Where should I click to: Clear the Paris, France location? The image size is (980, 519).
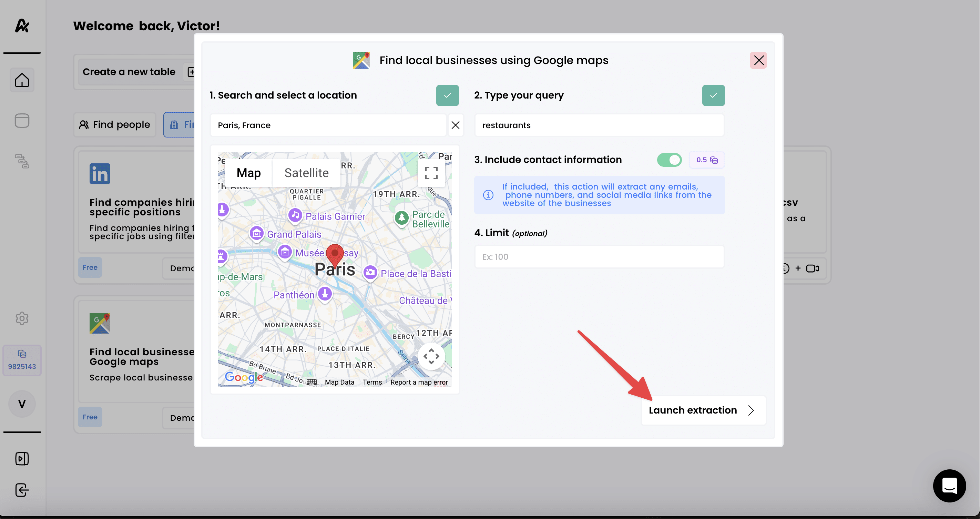pos(456,125)
